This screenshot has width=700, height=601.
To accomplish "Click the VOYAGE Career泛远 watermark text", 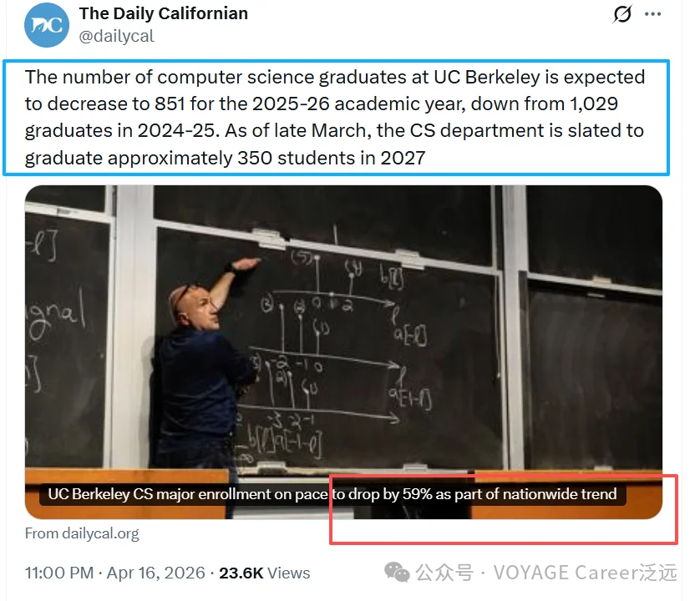I will click(584, 573).
